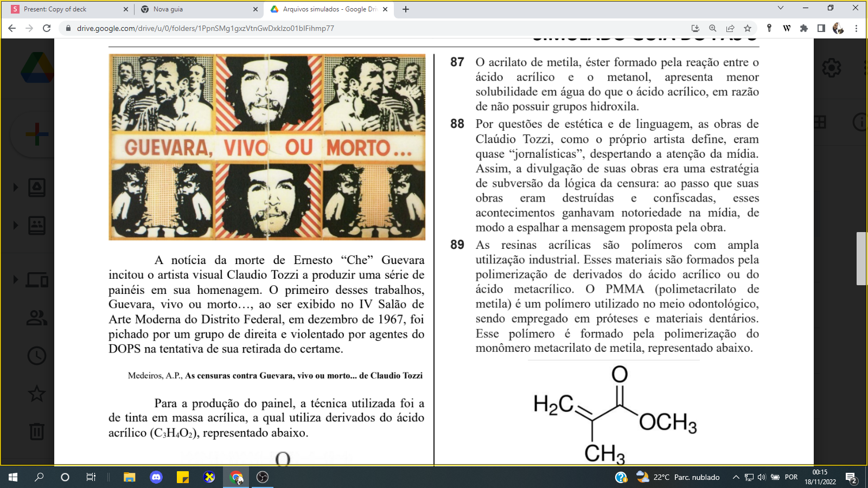Open Windows notification center
This screenshot has width=868, height=488.
851,478
